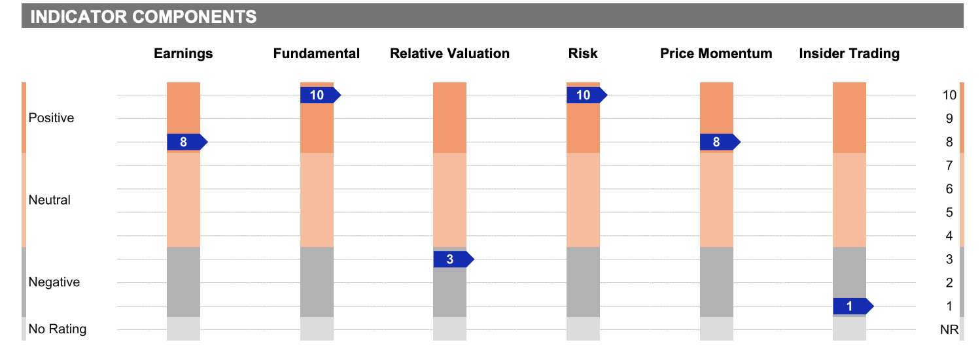Click the Relative Valuation column heading
Screen dimensions: 980x349
pos(449,54)
